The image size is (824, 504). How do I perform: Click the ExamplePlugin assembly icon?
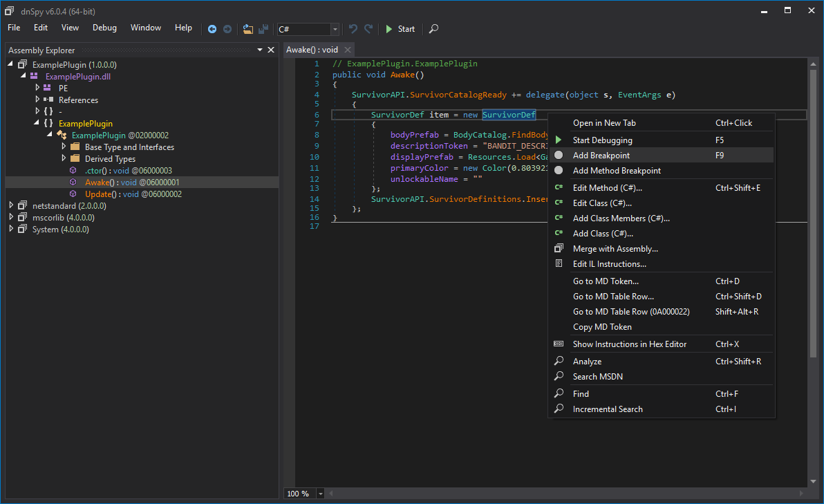click(x=22, y=64)
